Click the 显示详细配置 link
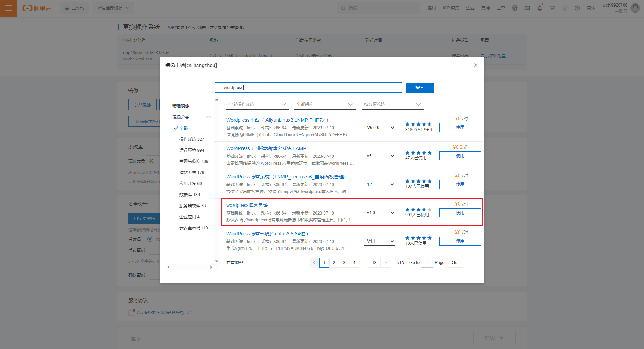This screenshot has width=644, height=349. pyautogui.click(x=493, y=56)
